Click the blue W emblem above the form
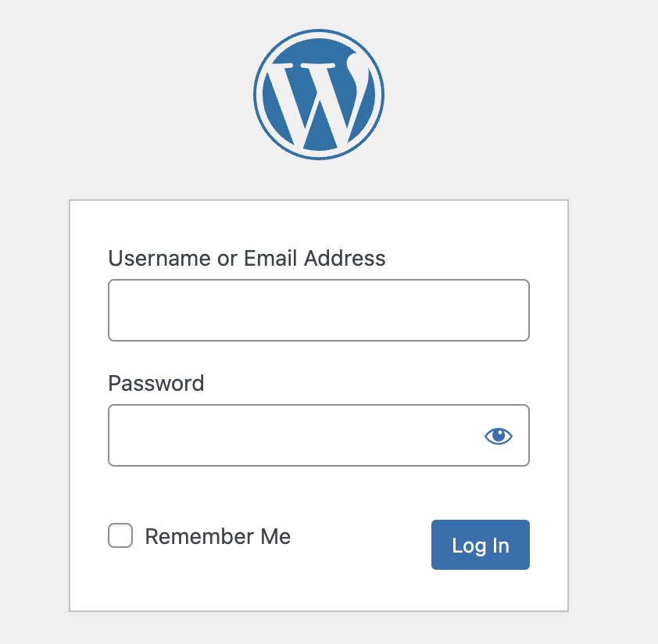Image resolution: width=658 pixels, height=644 pixels. click(319, 95)
